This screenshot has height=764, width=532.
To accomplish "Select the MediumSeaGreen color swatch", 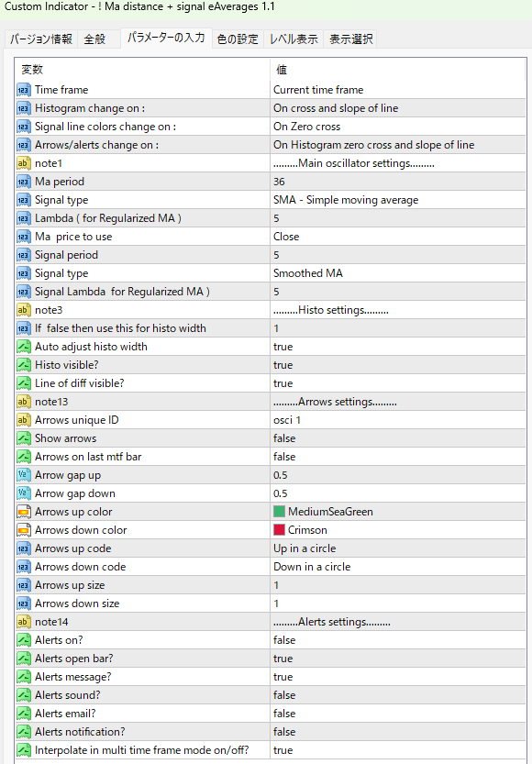I will point(279,512).
